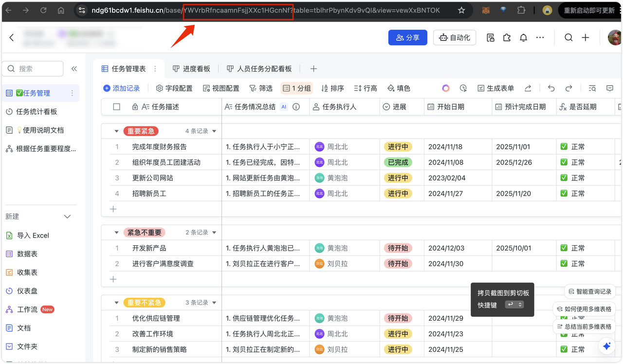Image resolution: width=623 pixels, height=364 pixels.
Task: Open the browser home page icon
Action: tap(61, 10)
